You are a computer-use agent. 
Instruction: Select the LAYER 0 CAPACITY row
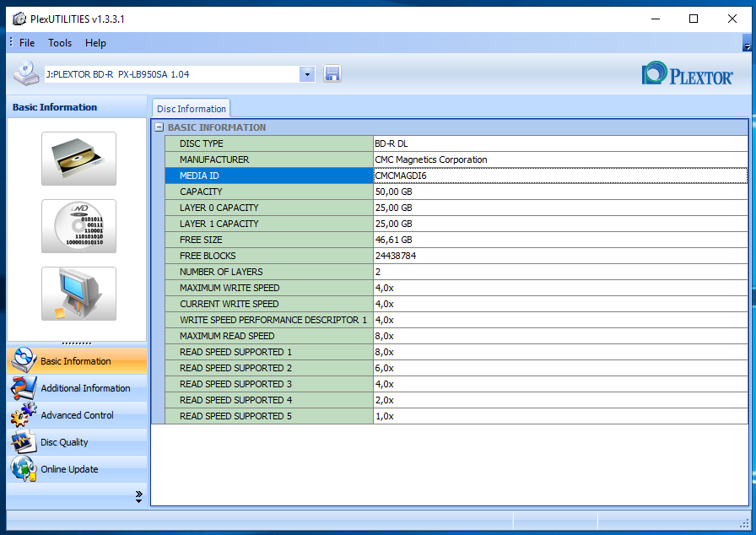click(456, 208)
